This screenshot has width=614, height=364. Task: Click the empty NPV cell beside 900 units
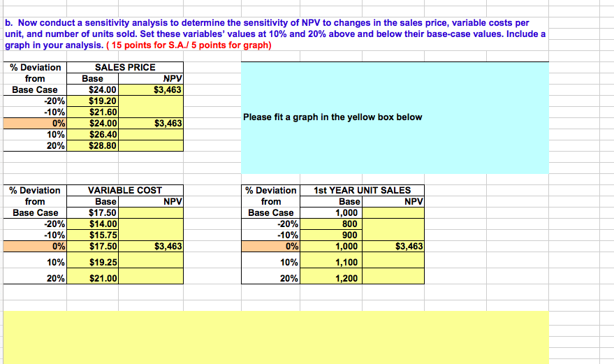click(x=393, y=235)
